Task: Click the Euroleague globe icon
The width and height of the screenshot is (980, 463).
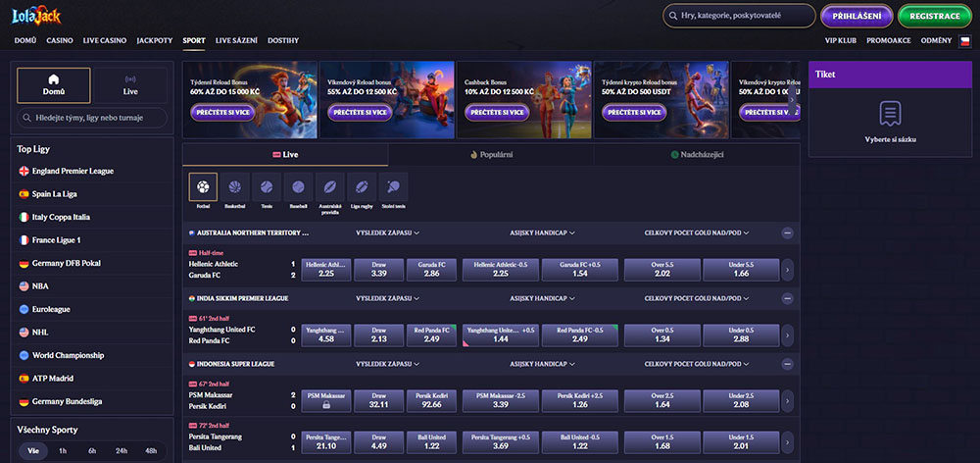Action: (24, 309)
